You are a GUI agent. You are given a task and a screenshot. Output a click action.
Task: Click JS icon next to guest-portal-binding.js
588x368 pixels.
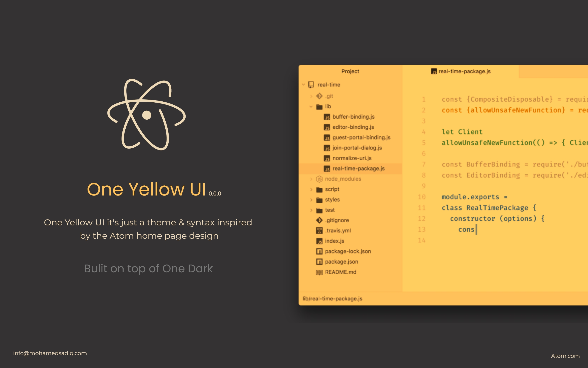(x=327, y=138)
